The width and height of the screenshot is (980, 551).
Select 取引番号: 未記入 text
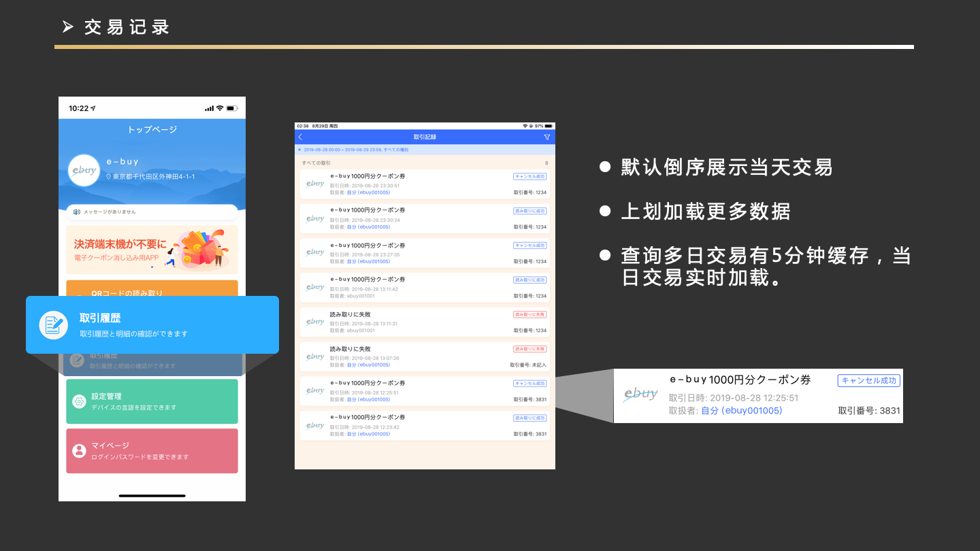528,365
